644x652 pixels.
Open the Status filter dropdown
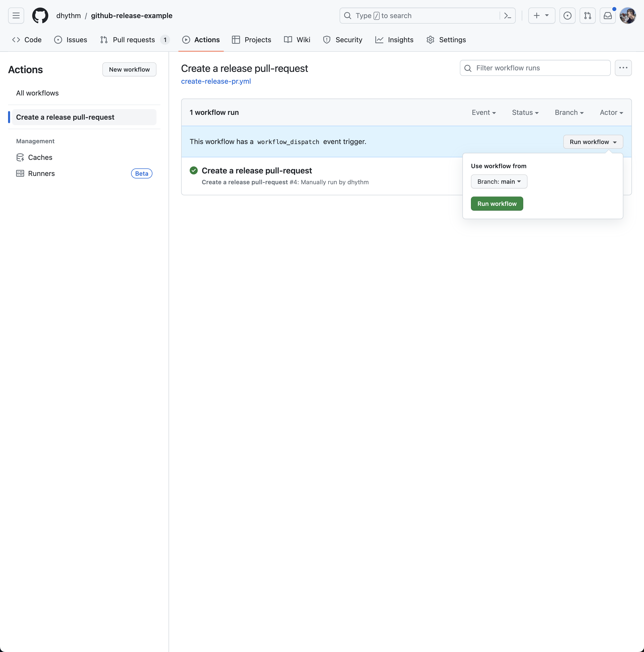click(525, 112)
